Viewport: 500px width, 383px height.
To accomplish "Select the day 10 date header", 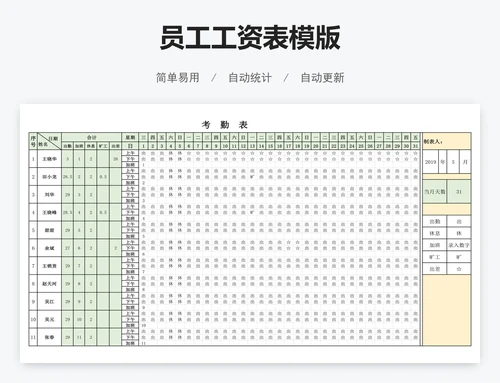I will (225, 146).
